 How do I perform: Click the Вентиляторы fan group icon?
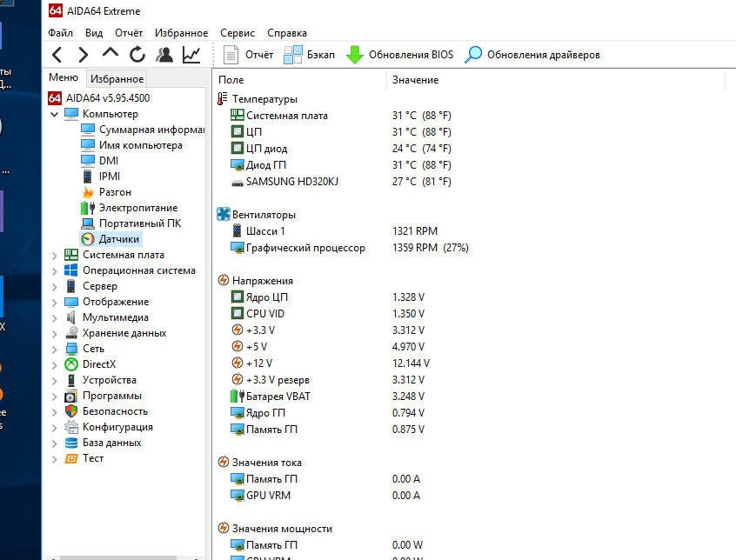coord(224,214)
